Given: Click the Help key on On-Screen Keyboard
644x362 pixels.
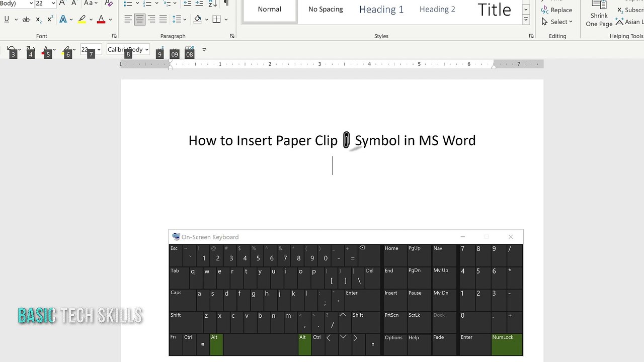Looking at the screenshot, I should click(419, 344).
